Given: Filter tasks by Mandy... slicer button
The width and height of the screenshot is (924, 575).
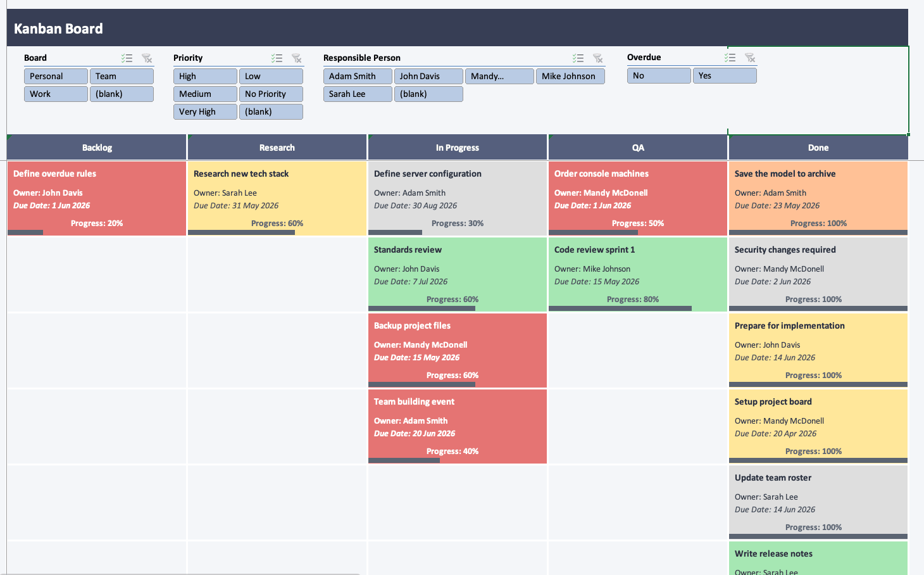Looking at the screenshot, I should (499, 76).
